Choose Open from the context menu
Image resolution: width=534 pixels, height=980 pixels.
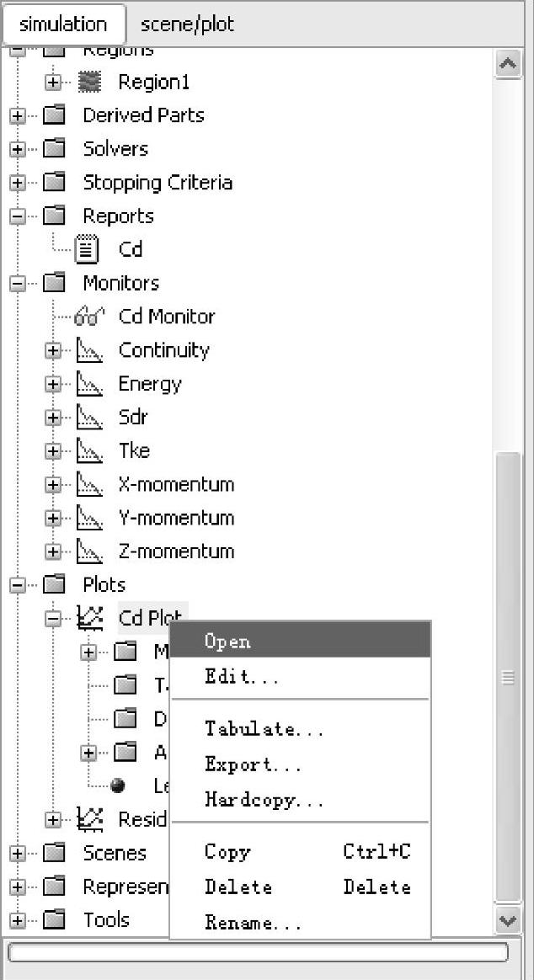(227, 642)
